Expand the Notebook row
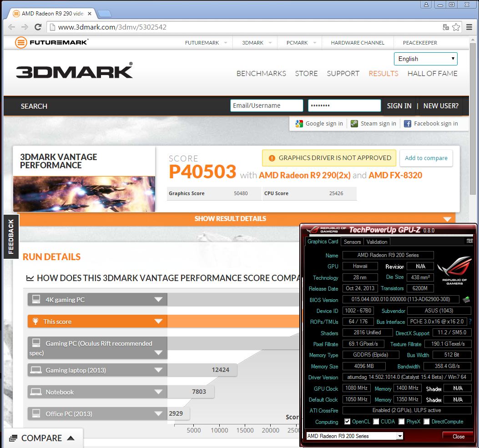Image resolution: width=479 pixels, height=448 pixels. [x=158, y=392]
